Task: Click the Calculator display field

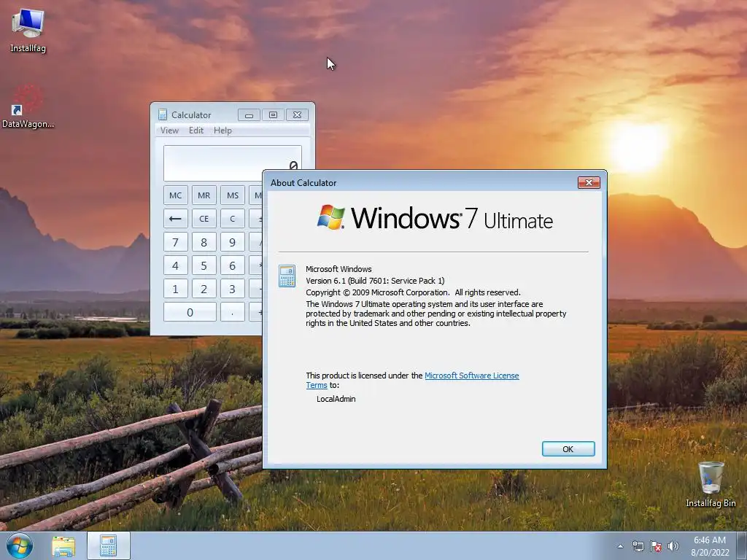Action: point(233,163)
